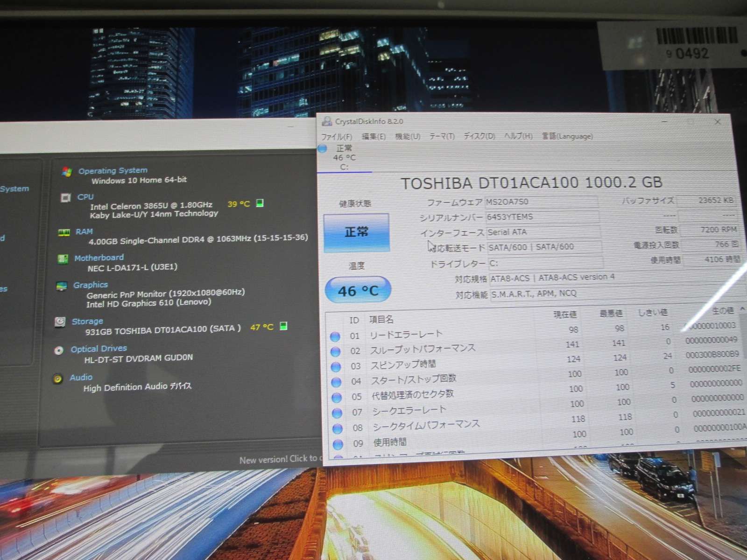Click the しきい値 column header
The image size is (747, 560).
(653, 312)
